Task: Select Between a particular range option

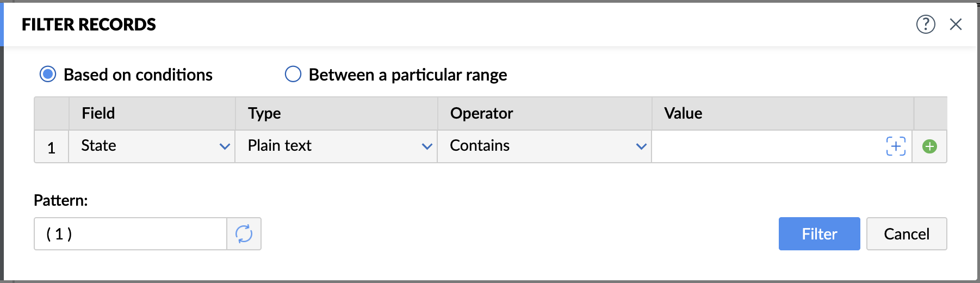Action: coord(293,74)
